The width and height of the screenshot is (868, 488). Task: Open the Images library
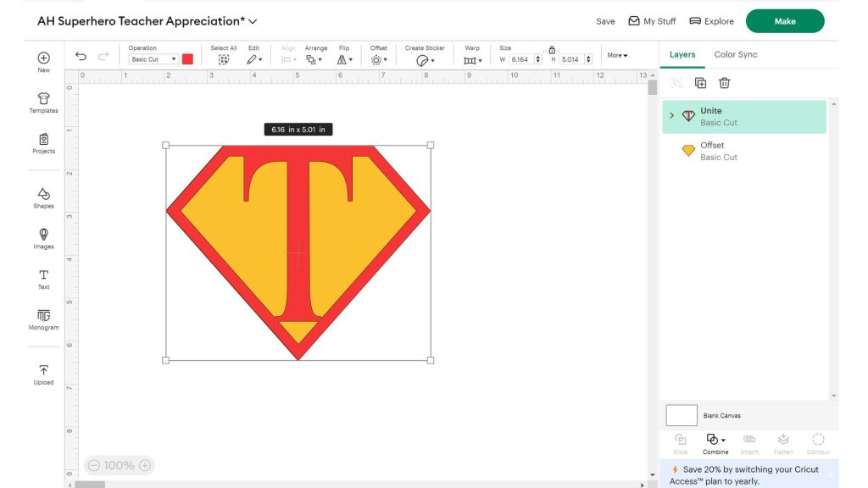click(44, 238)
